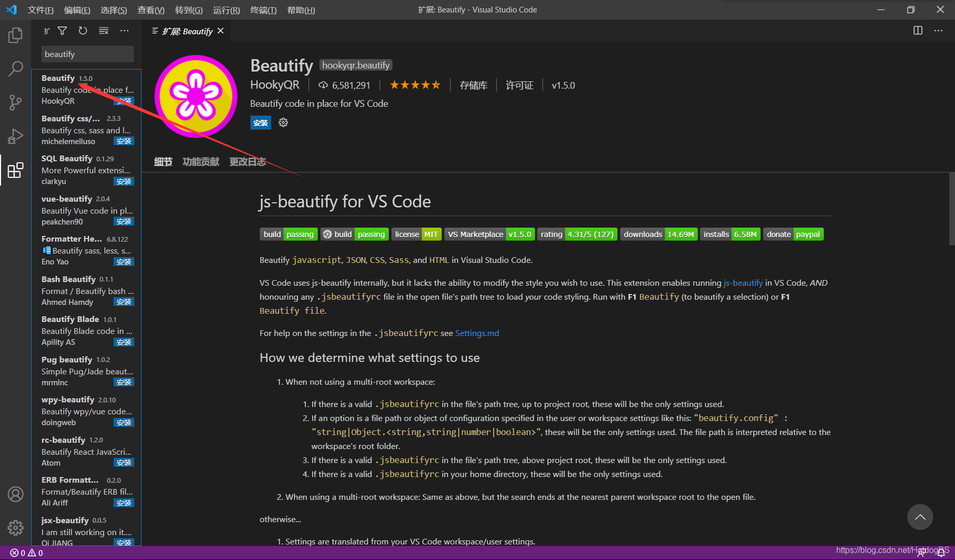Viewport: 955px width, 560px height.
Task: Open the 终端(T) menu
Action: click(263, 10)
